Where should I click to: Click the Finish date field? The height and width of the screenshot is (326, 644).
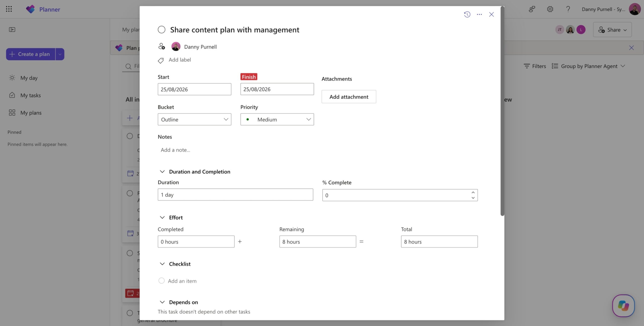pos(277,89)
